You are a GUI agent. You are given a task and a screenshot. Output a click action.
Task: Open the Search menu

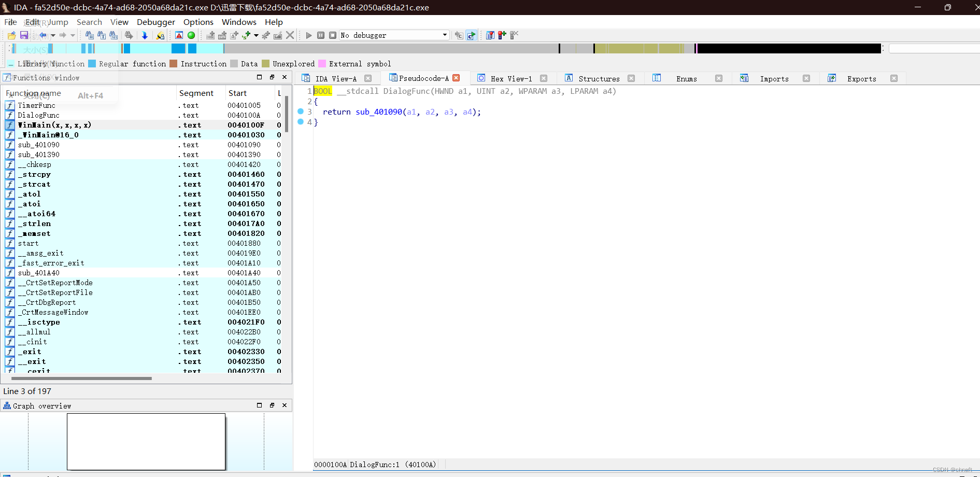coord(89,22)
